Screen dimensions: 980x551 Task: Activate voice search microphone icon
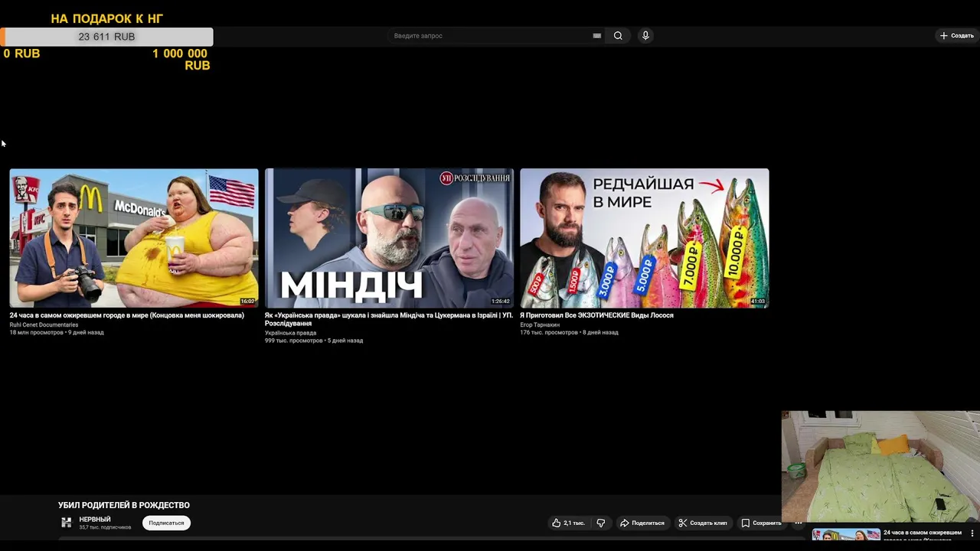pos(645,36)
